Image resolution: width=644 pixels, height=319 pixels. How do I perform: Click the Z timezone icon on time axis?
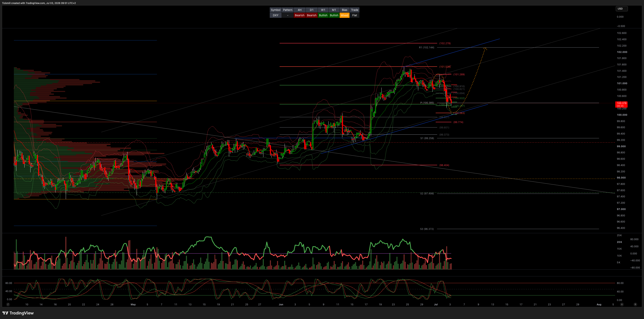click(x=8, y=305)
